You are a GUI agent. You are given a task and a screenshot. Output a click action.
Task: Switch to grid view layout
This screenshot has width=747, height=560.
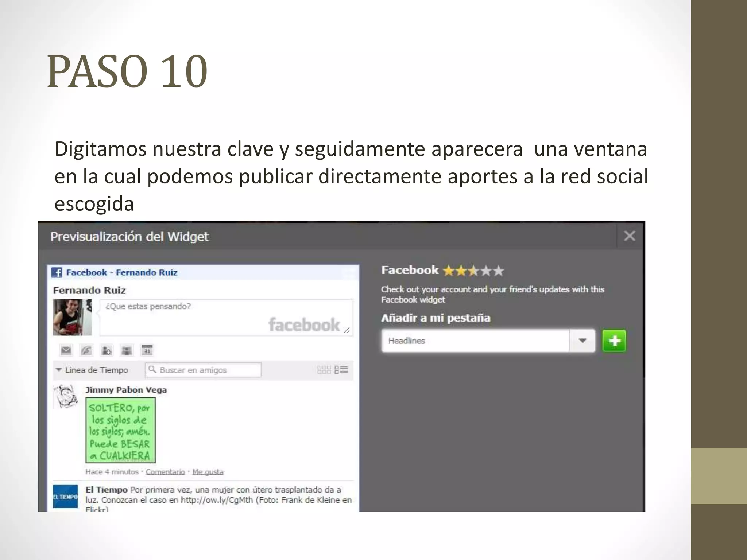pyautogui.click(x=324, y=370)
